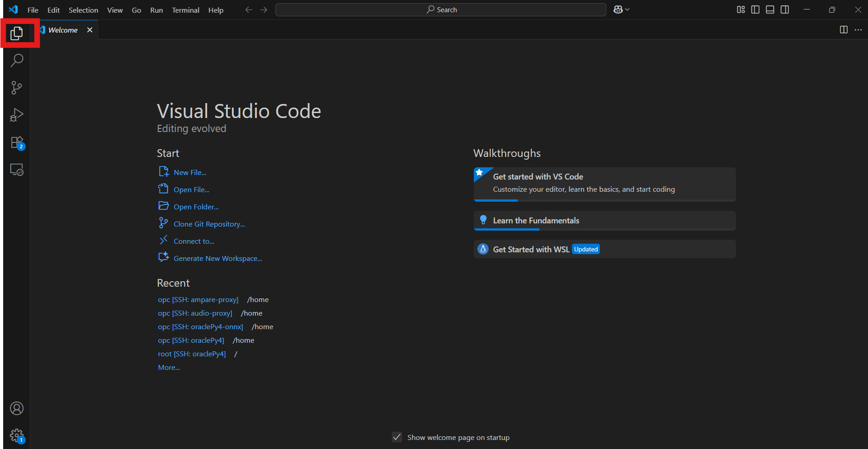Open the Manage gear menu
The image size is (868, 449).
tap(17, 435)
